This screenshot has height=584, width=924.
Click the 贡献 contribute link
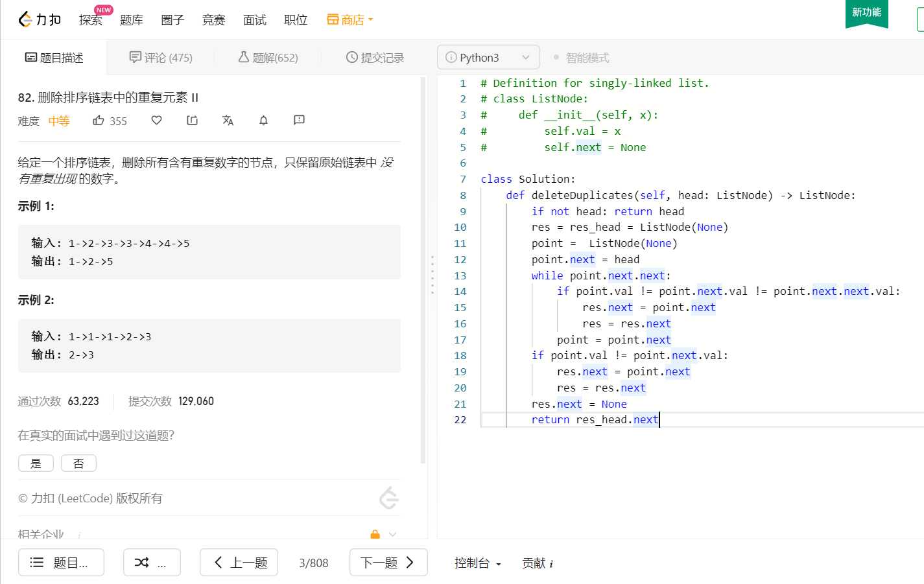click(x=534, y=563)
